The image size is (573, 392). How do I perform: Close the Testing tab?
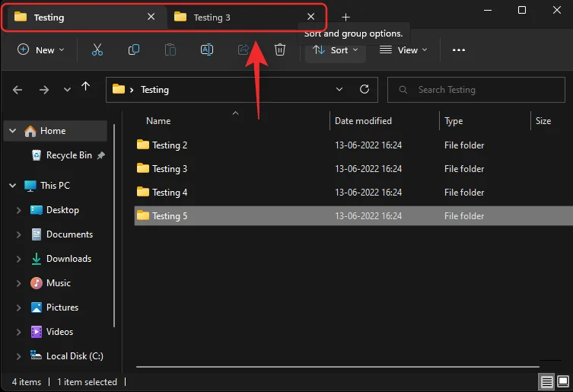(151, 17)
